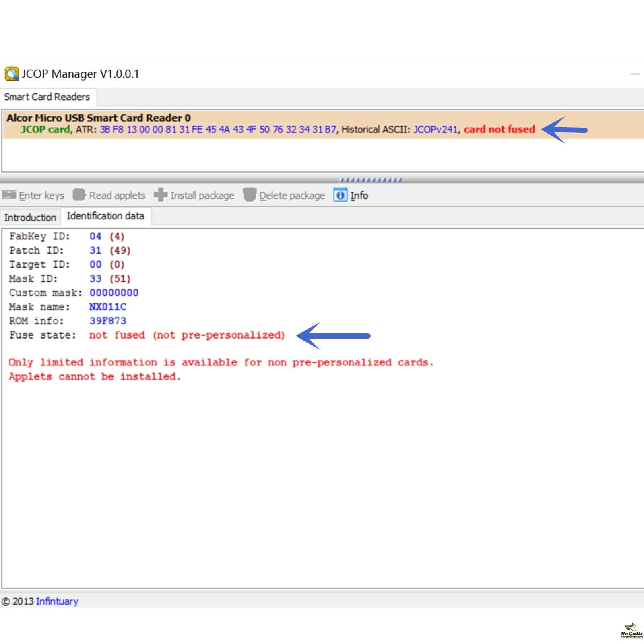The image size is (644, 644).
Task: Click the HoGaKi logo watermark
Action: tap(631, 631)
